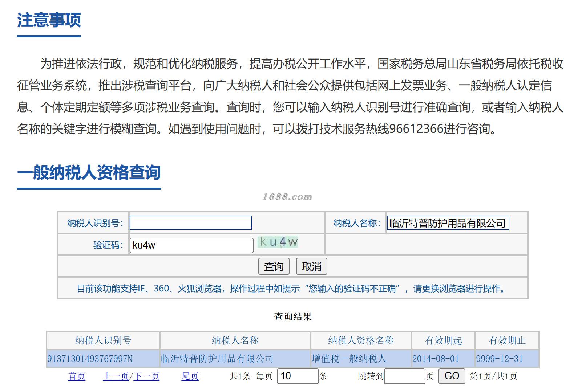Click the 第1页/共1页 page indicator
Image resolution: width=574 pixels, height=392 pixels.
tap(493, 376)
